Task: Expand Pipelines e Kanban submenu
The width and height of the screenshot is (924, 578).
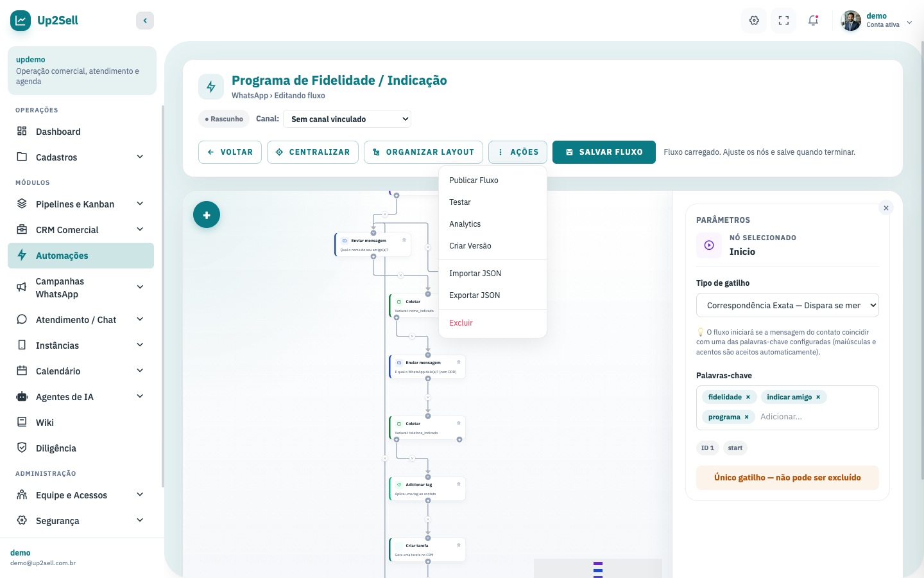Action: (x=140, y=204)
